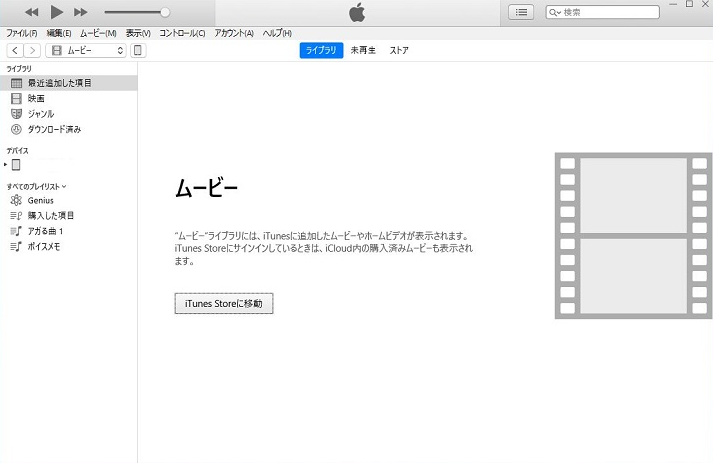Screen dimensions: 713x463
Task: Open the ムービー(M) menu
Action: pos(98,33)
